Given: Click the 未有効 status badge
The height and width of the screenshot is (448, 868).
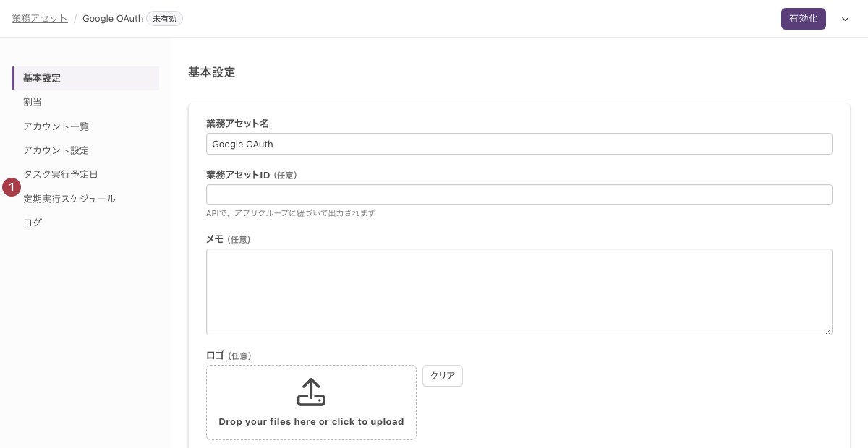Looking at the screenshot, I should point(164,19).
